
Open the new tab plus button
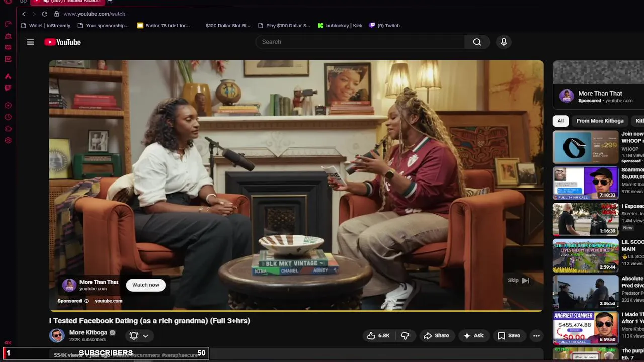tap(110, 2)
